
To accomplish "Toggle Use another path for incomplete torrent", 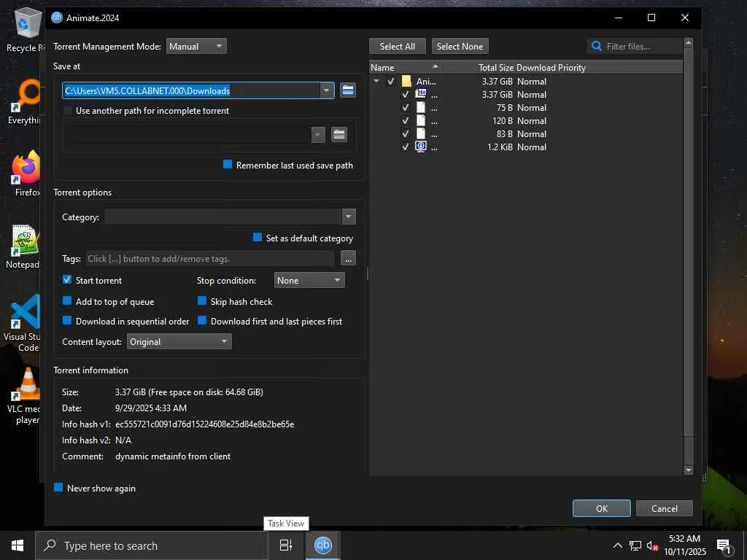I will (68, 111).
